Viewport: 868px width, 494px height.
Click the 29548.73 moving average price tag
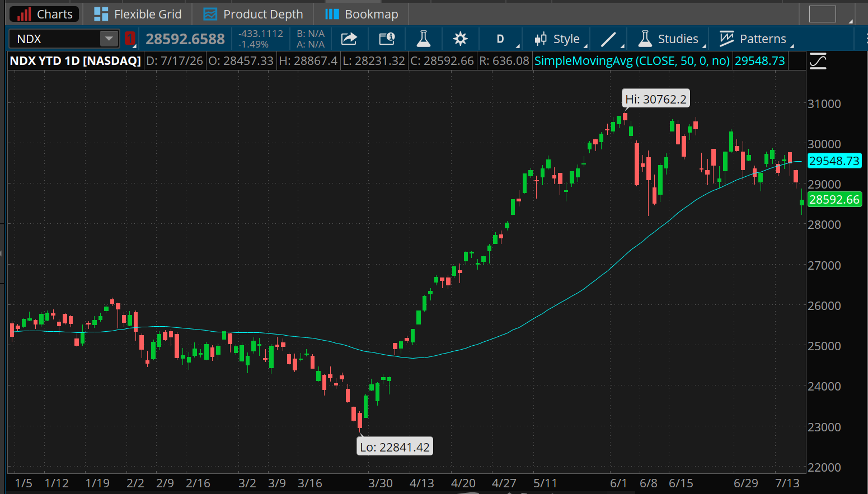(x=834, y=161)
